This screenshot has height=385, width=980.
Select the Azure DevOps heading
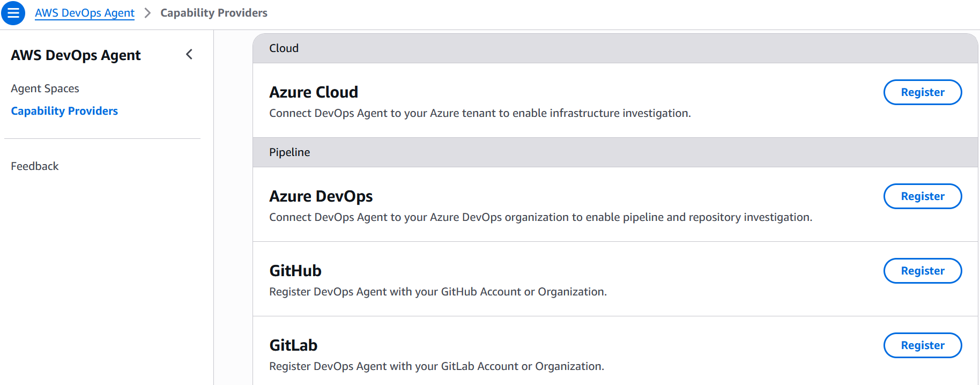point(321,197)
